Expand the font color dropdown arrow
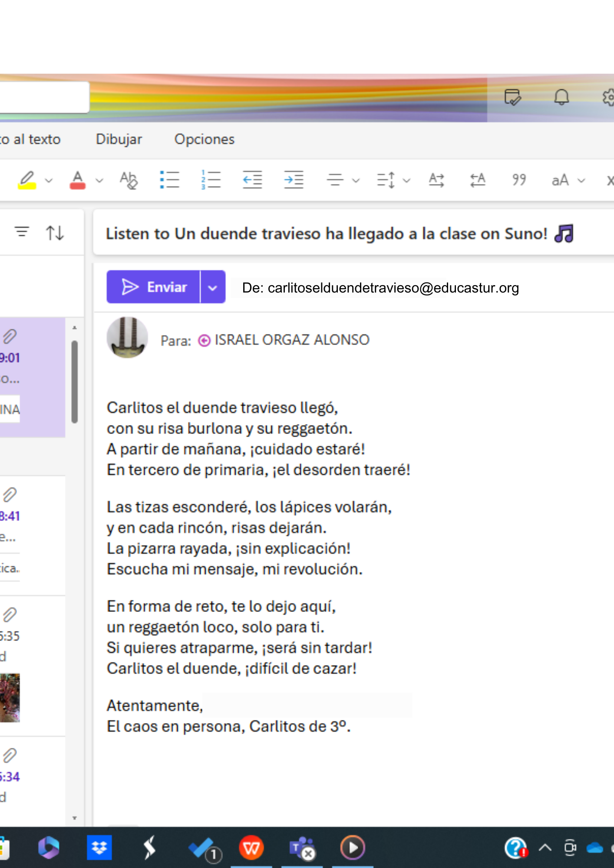The height and width of the screenshot is (868, 614). click(100, 181)
